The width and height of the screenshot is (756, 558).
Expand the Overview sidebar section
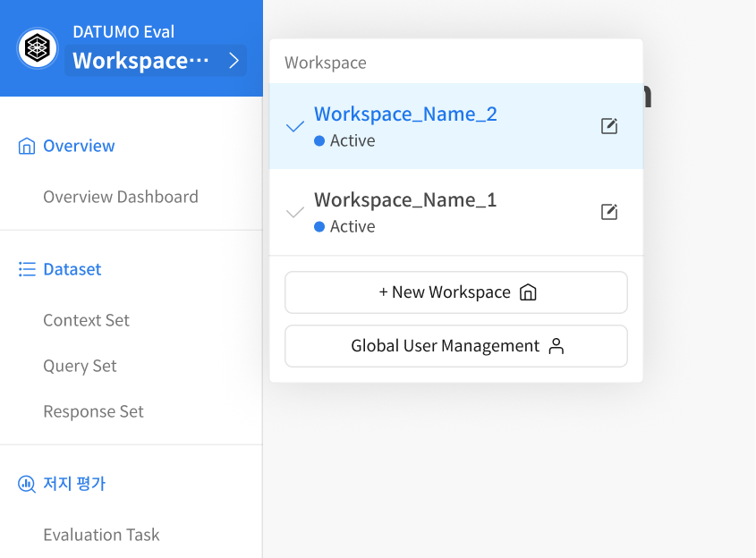tap(79, 146)
